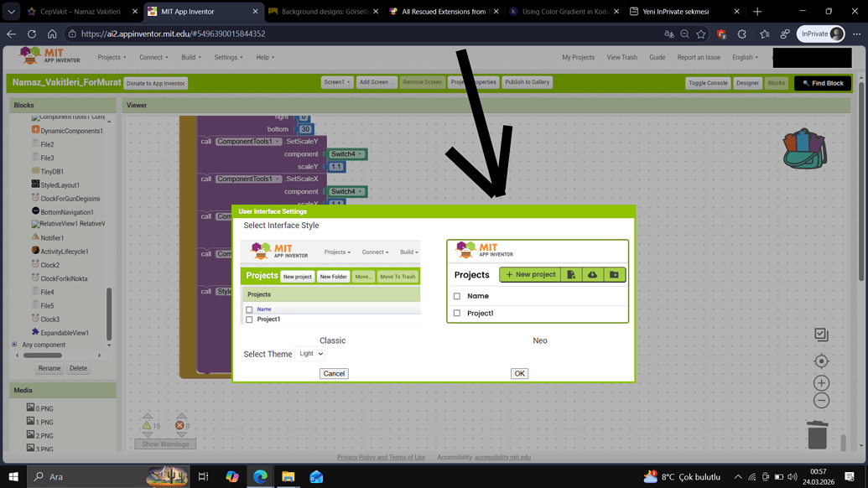The height and width of the screenshot is (488, 868).
Task: Open the ComponentTools1 dropdown on SetScaleY block
Action: [x=248, y=142]
